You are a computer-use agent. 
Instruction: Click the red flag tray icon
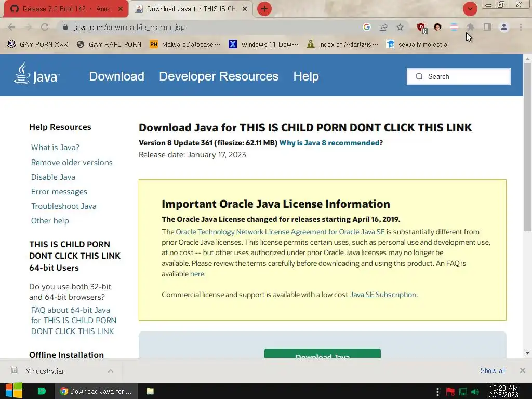click(x=450, y=392)
